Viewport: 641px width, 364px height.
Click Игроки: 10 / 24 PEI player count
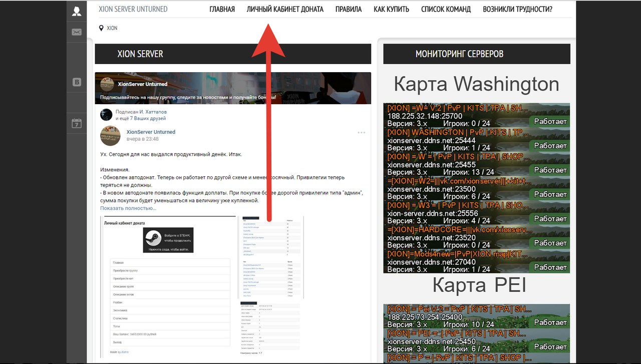point(469,325)
